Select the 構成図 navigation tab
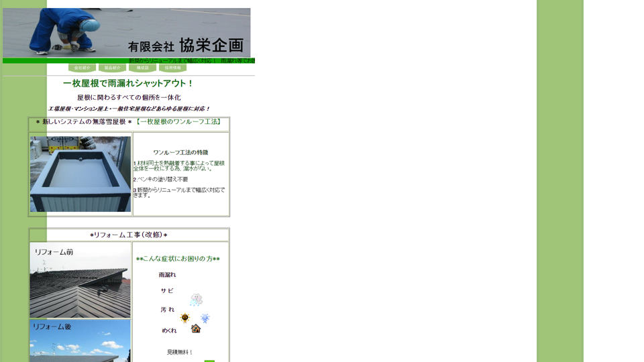The image size is (644, 362). tap(142, 68)
